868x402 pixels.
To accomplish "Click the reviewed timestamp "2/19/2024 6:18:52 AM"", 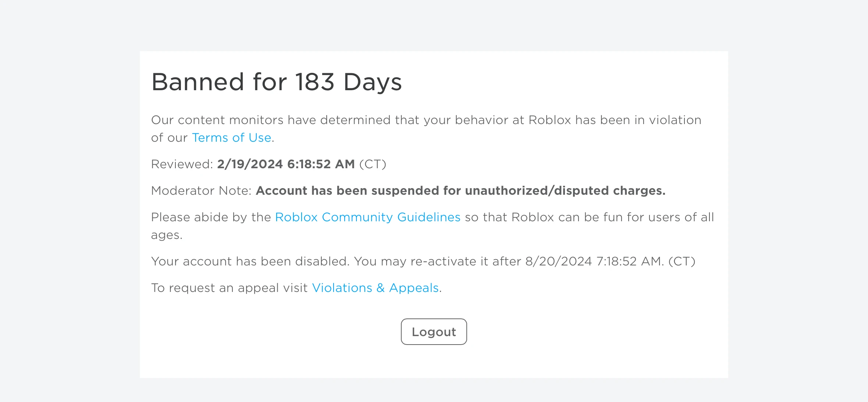I will (x=286, y=164).
